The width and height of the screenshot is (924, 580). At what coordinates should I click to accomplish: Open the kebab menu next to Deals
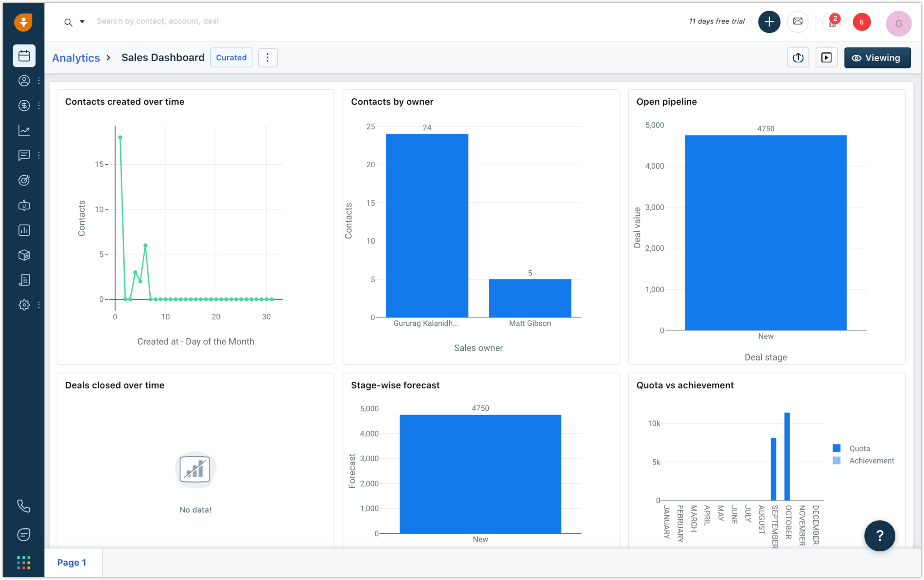[x=39, y=105]
